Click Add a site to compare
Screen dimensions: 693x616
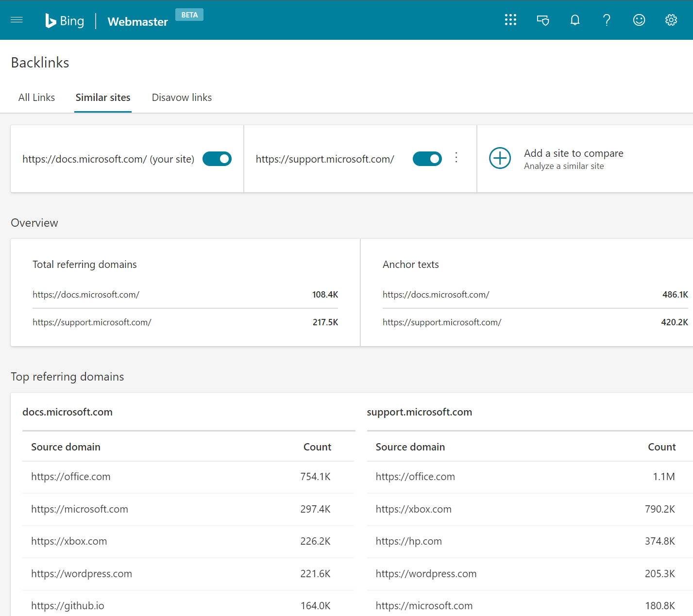coord(574,153)
